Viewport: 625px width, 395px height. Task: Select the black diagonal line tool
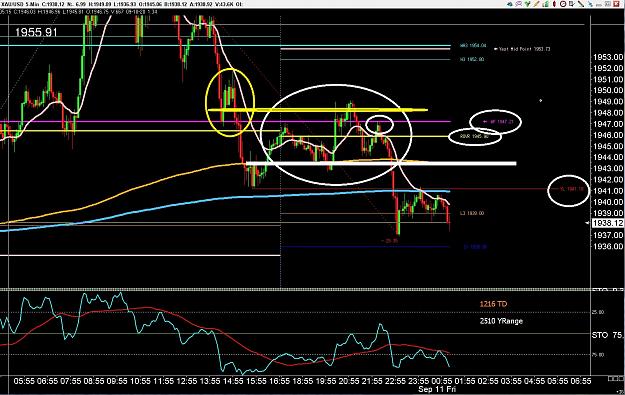pyautogui.click(x=581, y=4)
